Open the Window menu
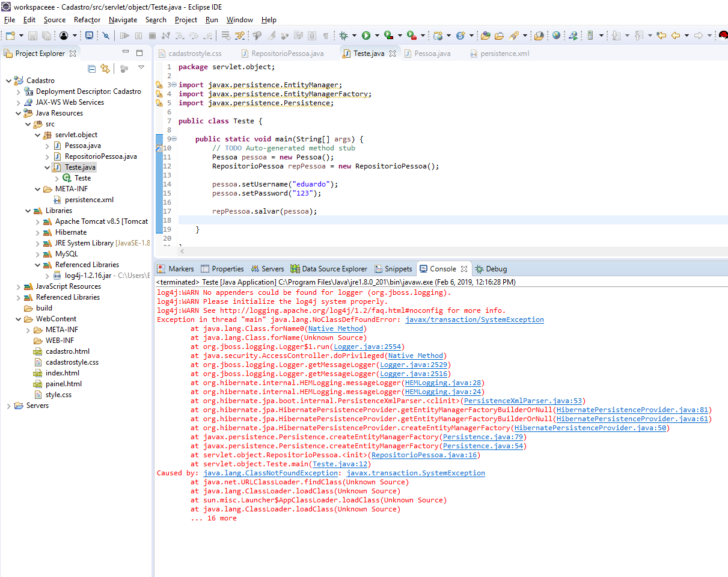728x577 pixels. pyautogui.click(x=240, y=20)
